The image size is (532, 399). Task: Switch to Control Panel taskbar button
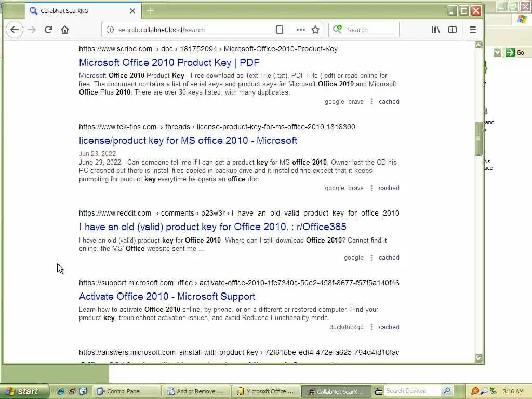coord(126,391)
